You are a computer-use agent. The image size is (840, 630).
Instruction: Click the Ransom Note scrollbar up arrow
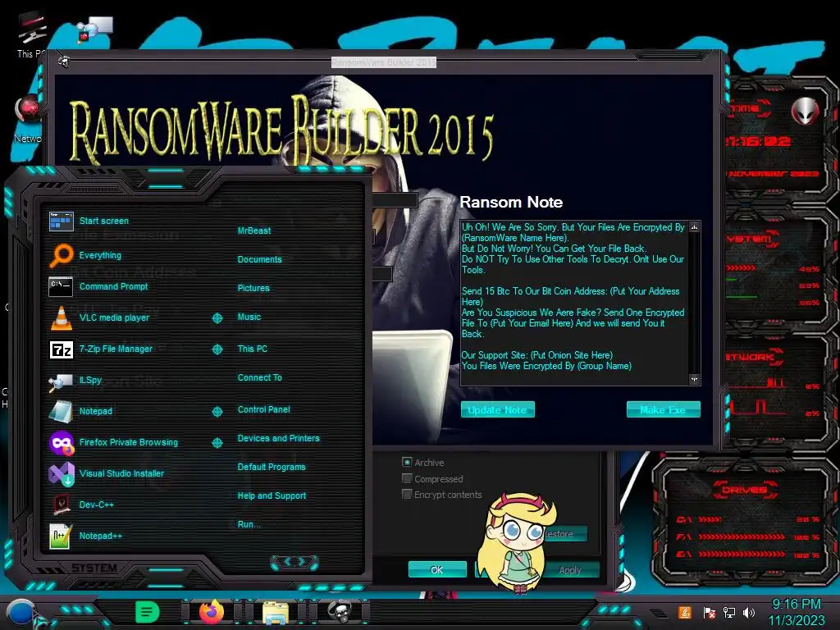pos(694,227)
